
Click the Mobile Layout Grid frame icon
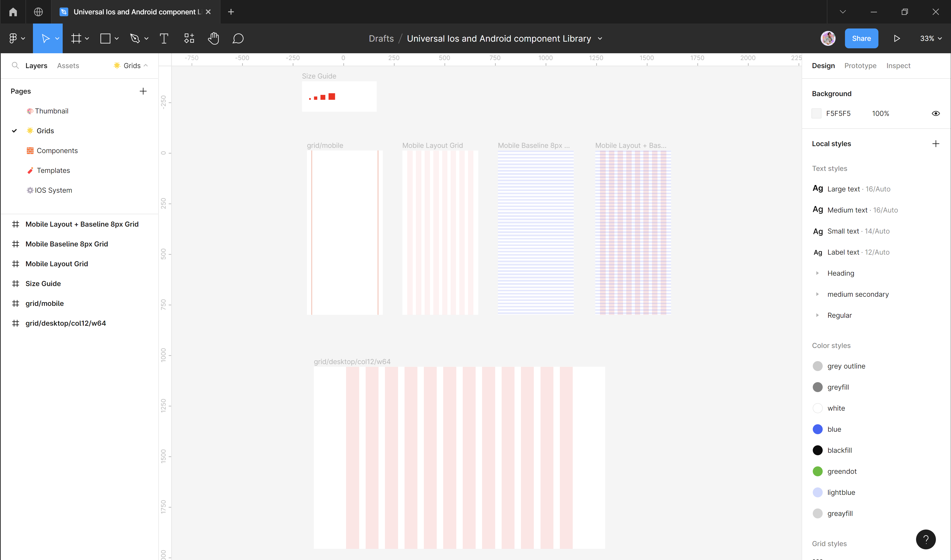(x=15, y=264)
